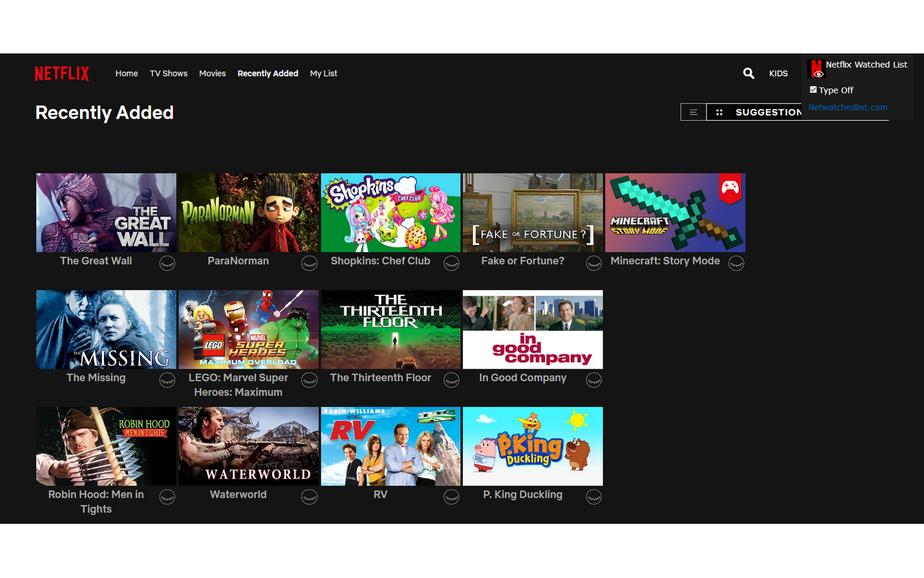The image size is (924, 578).
Task: Open the Shopkins Chef Club thumbnail
Action: (391, 212)
